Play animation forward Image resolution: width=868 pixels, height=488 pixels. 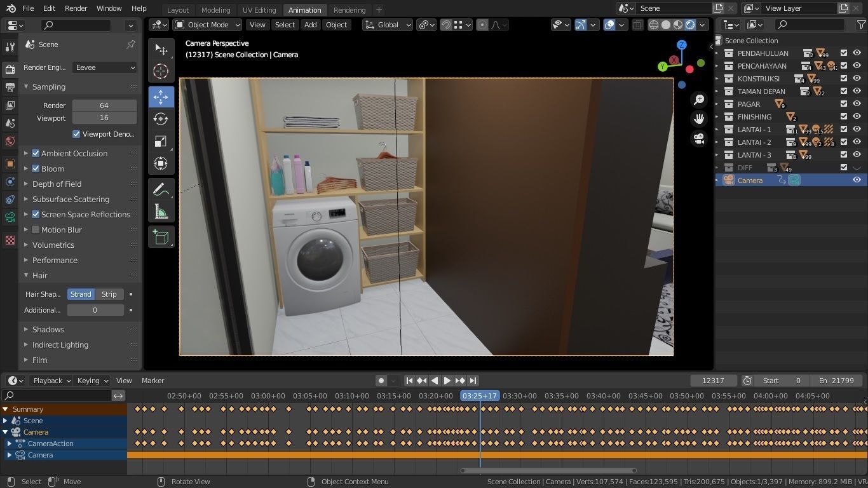(x=447, y=381)
